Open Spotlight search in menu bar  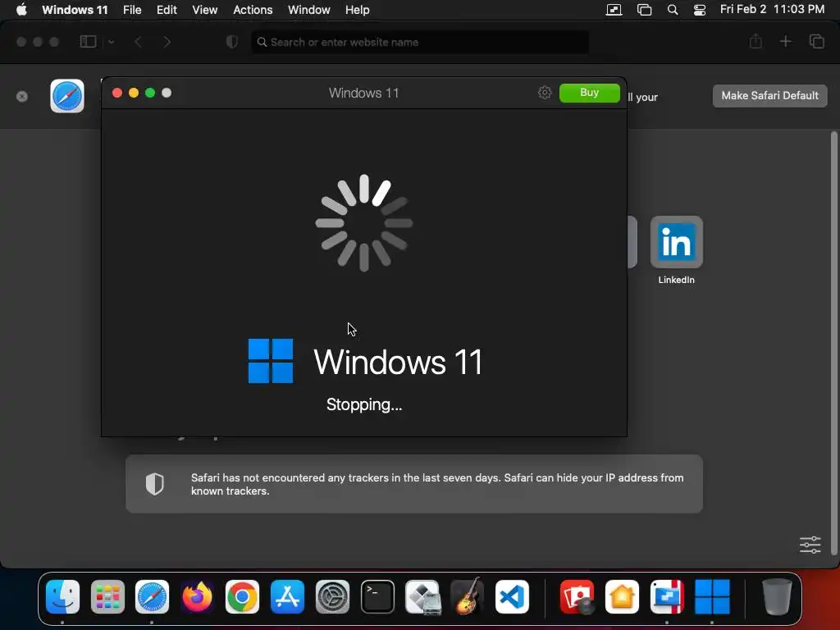(673, 10)
